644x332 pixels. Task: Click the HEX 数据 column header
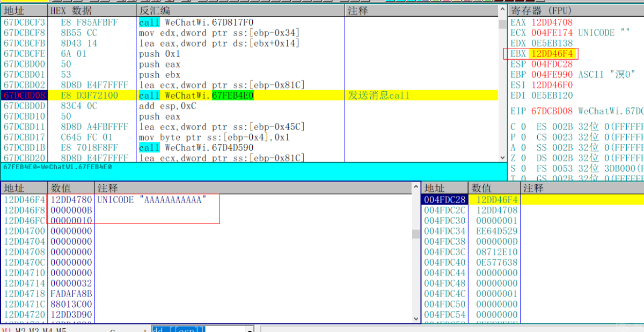tap(91, 11)
